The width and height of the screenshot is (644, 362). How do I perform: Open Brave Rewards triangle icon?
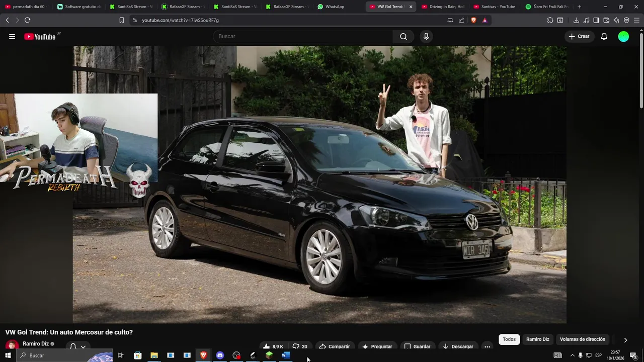485,20
